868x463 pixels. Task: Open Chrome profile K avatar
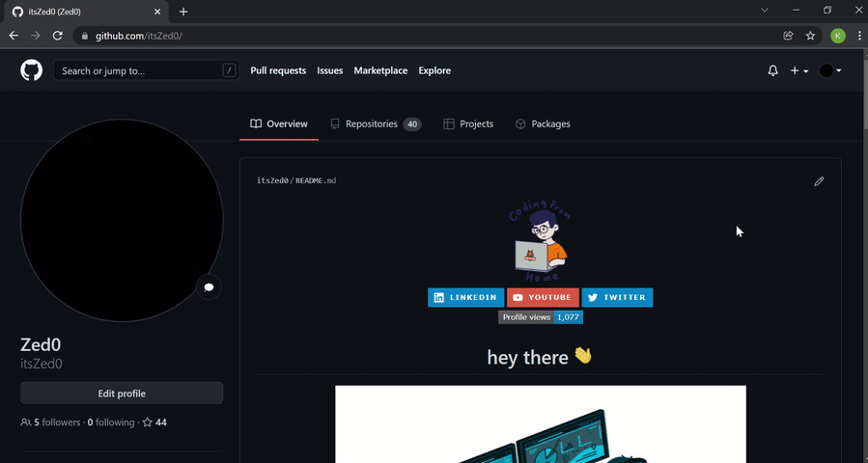pos(837,36)
